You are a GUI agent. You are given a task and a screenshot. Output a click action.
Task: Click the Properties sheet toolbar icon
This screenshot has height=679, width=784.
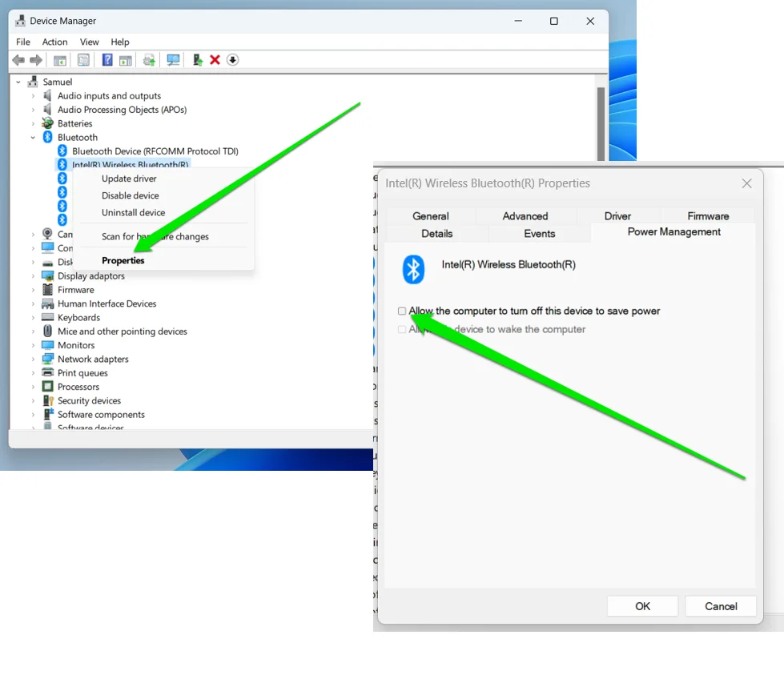click(x=83, y=61)
